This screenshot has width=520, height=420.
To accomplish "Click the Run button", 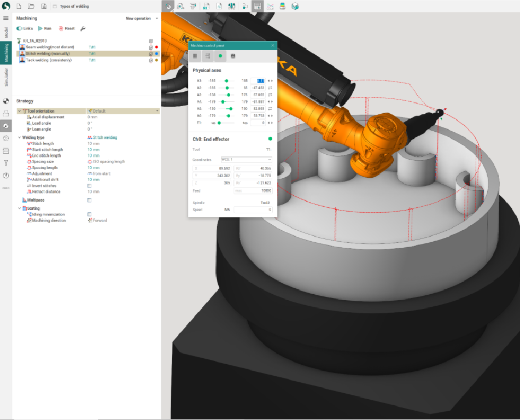I will click(x=45, y=28).
